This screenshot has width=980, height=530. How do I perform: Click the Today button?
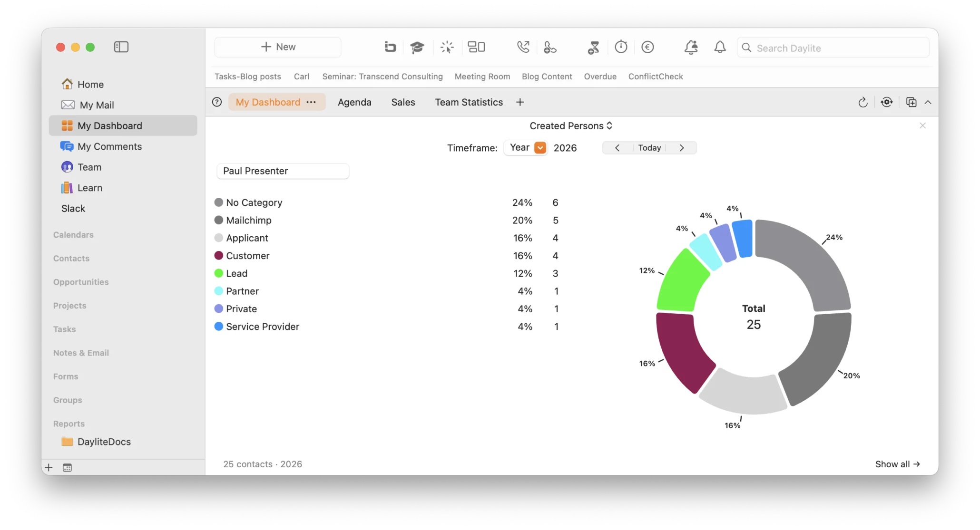coord(649,148)
